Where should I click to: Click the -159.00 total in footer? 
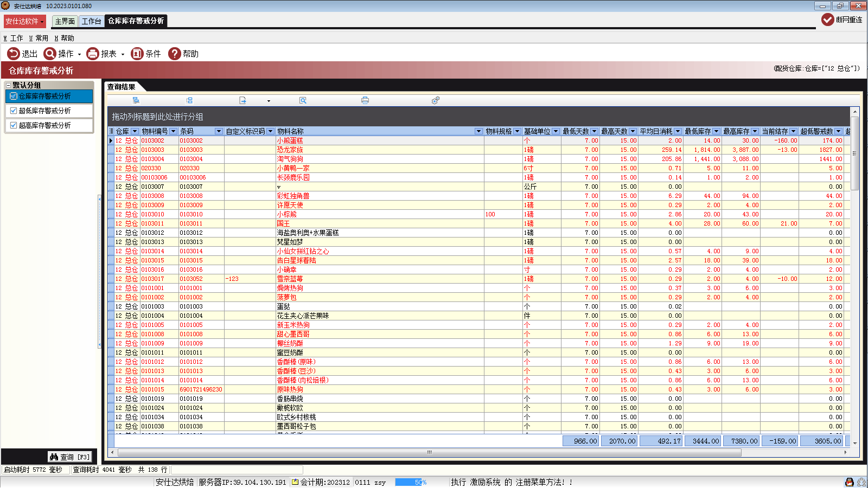pyautogui.click(x=779, y=441)
